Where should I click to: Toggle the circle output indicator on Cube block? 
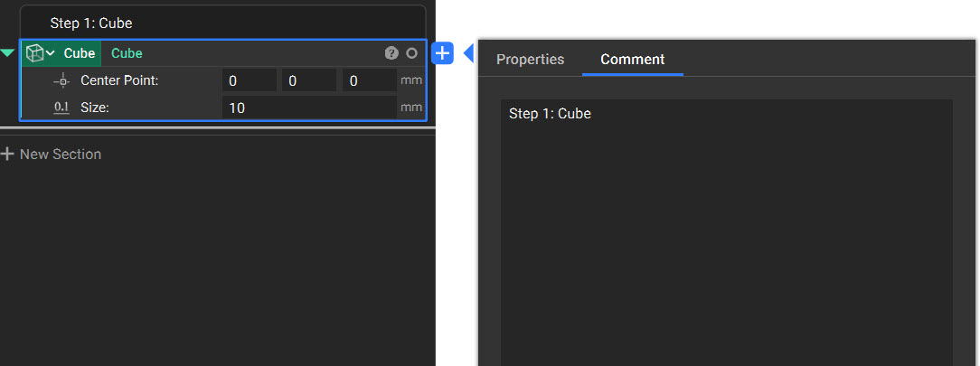click(x=412, y=53)
